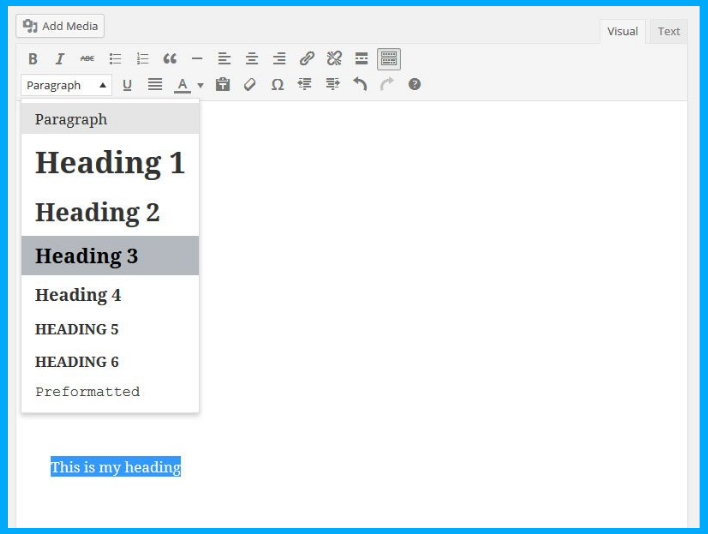Select Paragraph from format list
Screen dimensions: 708x534
[110, 119]
